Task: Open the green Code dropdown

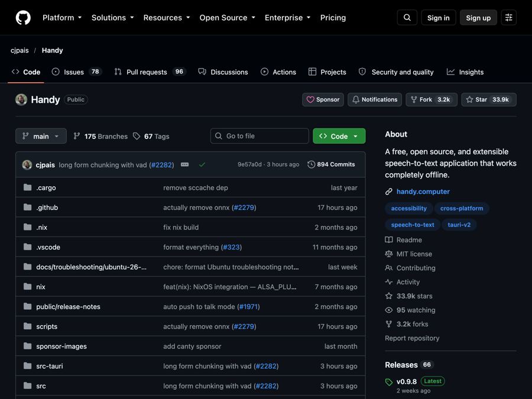Action: pos(339,136)
